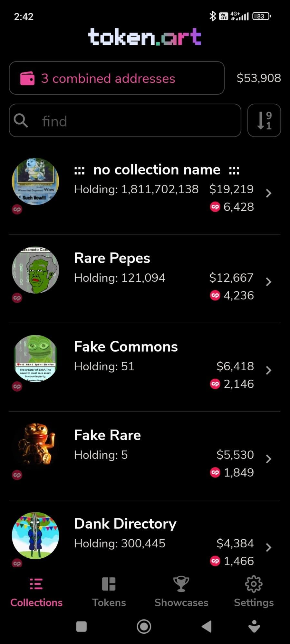Image resolution: width=290 pixels, height=644 pixels.
Task: Expand the Fake Rare collection chevron
Action: click(x=268, y=459)
